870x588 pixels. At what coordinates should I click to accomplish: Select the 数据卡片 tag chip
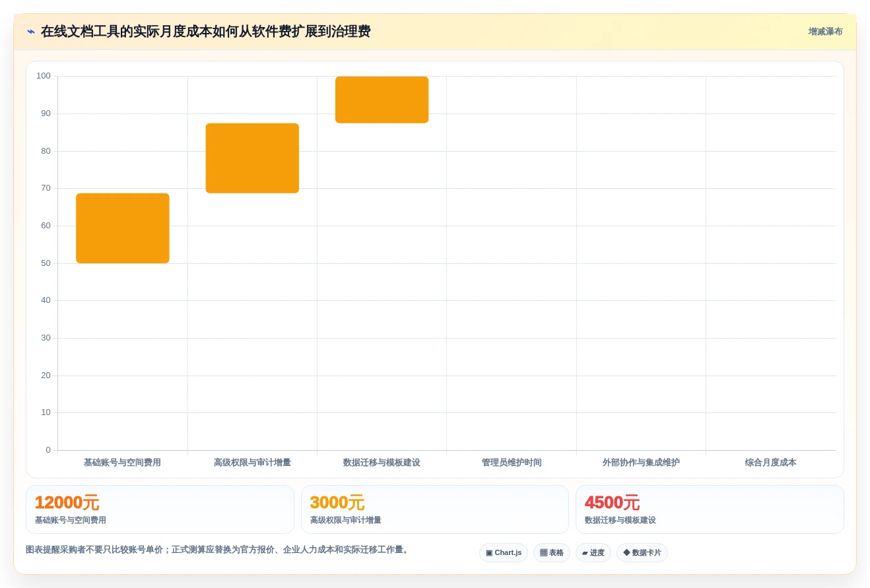click(x=642, y=553)
